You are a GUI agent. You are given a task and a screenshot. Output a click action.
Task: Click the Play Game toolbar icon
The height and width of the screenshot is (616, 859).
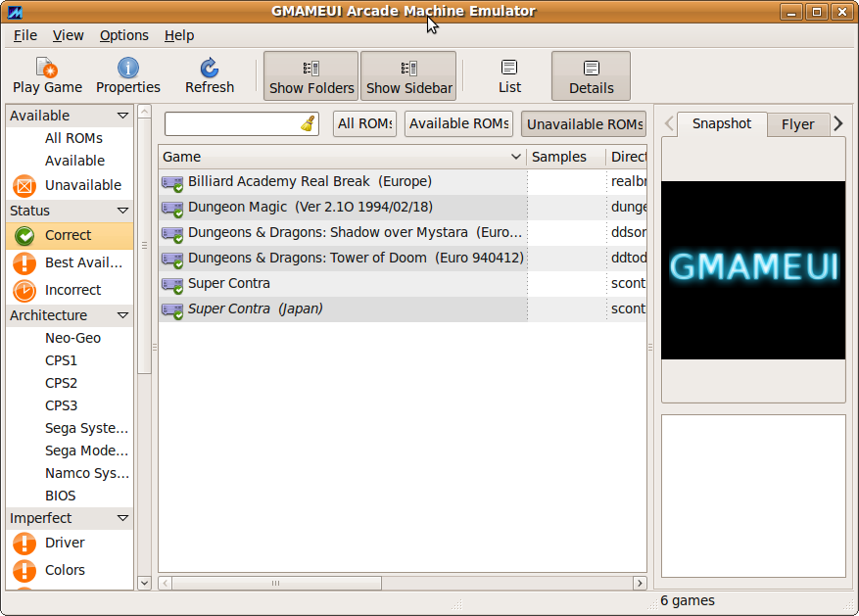pos(47,68)
